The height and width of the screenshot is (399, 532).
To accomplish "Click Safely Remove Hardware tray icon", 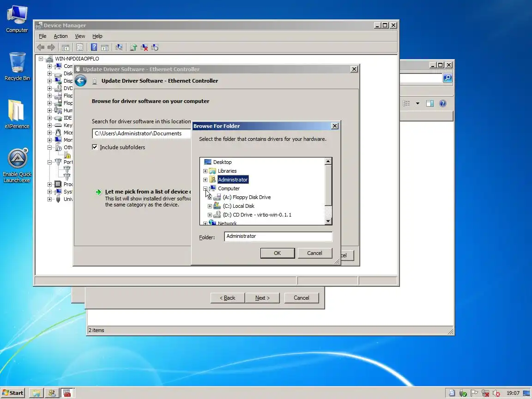I will coord(463,393).
